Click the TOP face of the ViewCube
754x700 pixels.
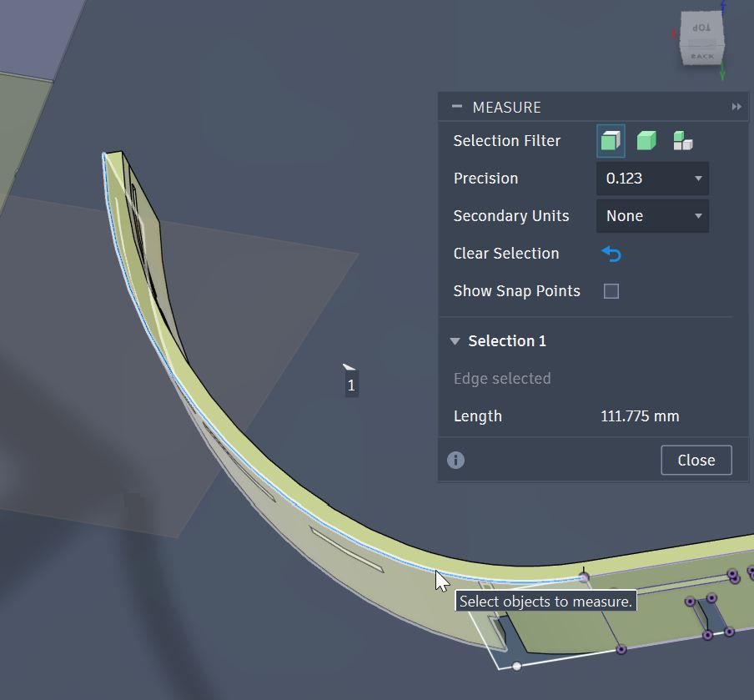(702, 27)
